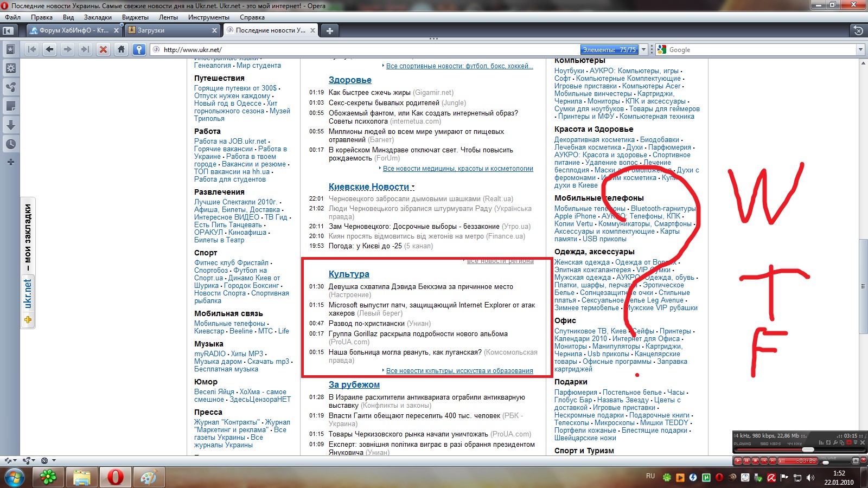Open the Закладки menu

pos(98,17)
